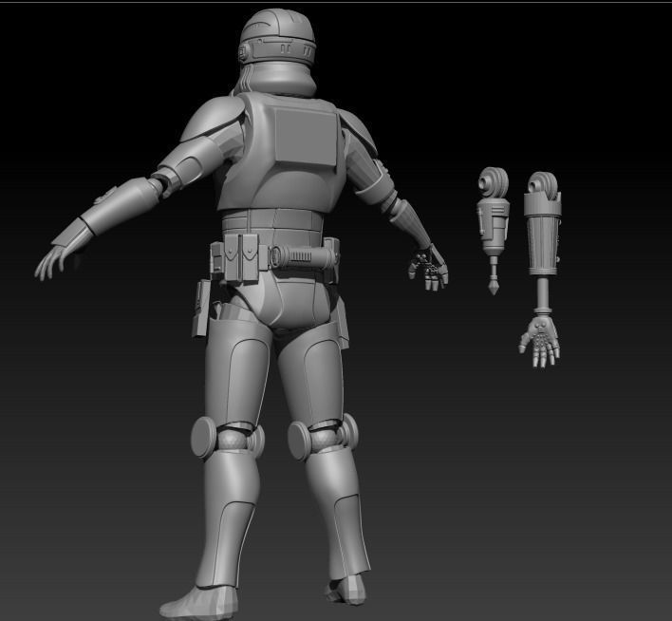The image size is (672, 621).
Task: Click the cylindrical canister on the belt
Action: [x=304, y=257]
